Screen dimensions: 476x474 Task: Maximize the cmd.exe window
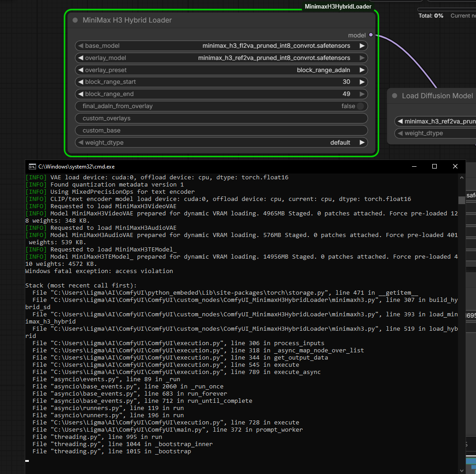point(435,167)
